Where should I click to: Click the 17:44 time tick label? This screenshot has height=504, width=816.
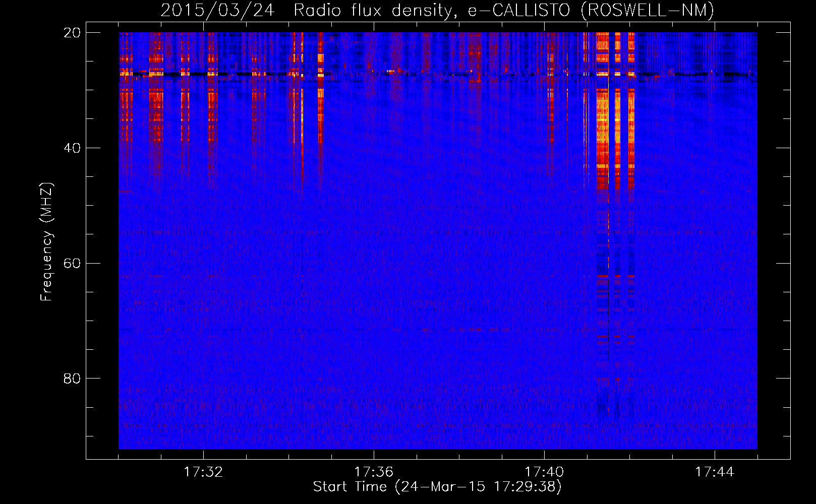tap(715, 472)
